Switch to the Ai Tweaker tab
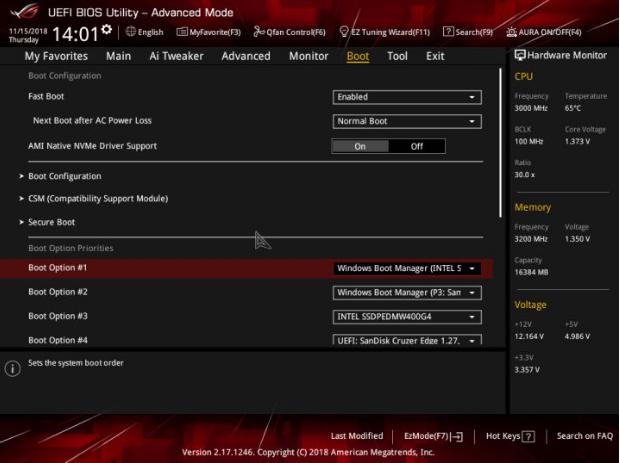The image size is (620, 463). pos(175,56)
